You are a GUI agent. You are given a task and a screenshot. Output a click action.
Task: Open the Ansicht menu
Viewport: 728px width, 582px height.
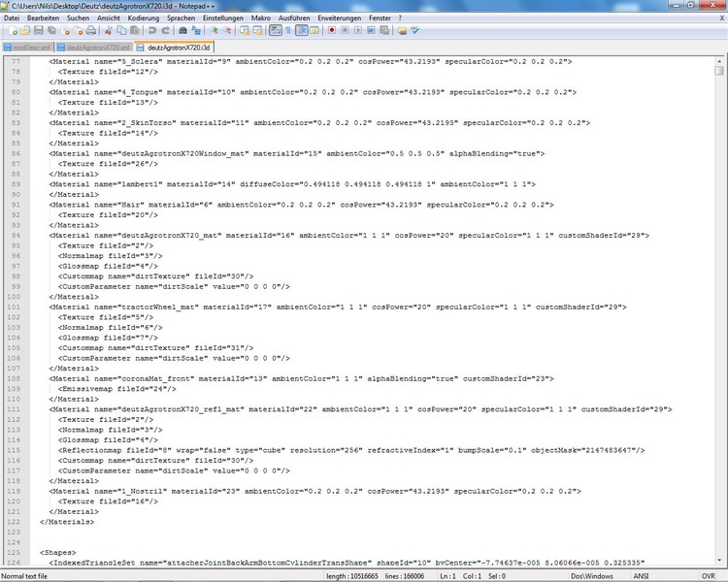click(109, 18)
